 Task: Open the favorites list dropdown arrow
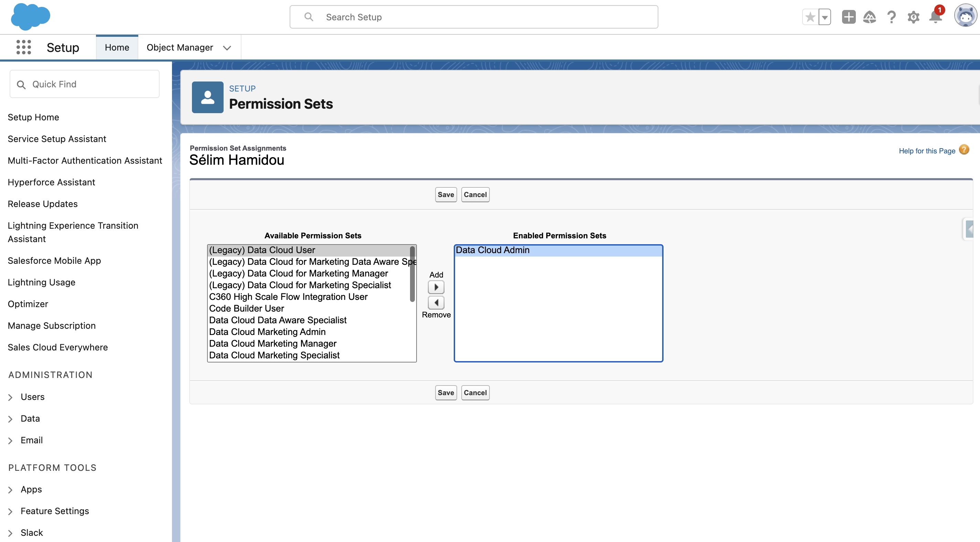pyautogui.click(x=825, y=17)
